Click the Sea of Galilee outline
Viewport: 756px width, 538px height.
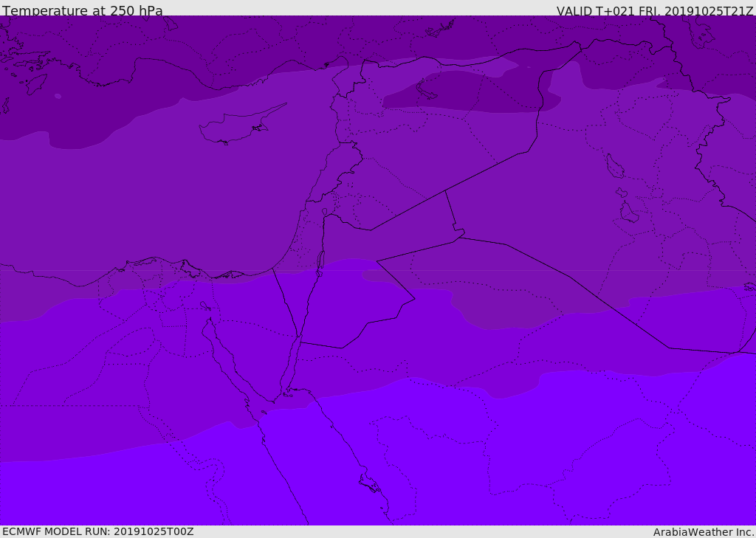click(325, 212)
